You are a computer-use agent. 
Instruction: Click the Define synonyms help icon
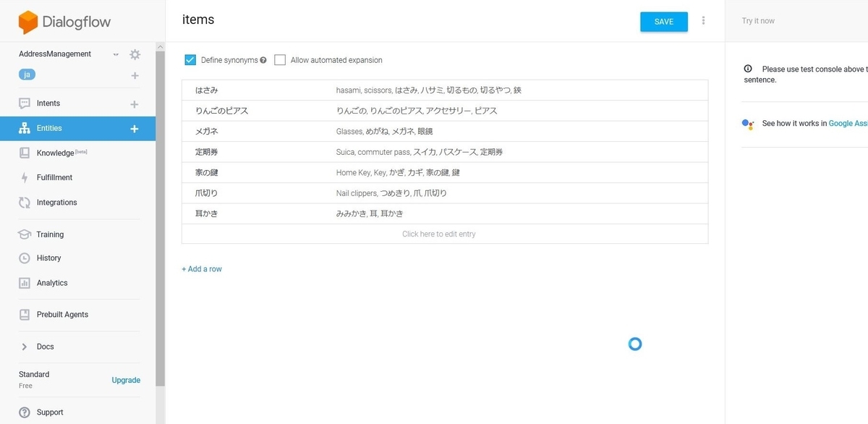pyautogui.click(x=263, y=60)
